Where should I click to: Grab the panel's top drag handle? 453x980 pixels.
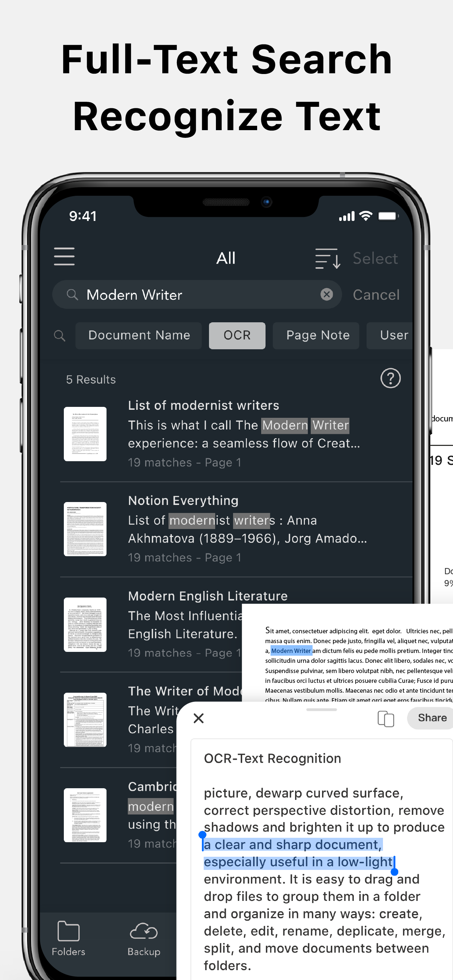(x=322, y=709)
